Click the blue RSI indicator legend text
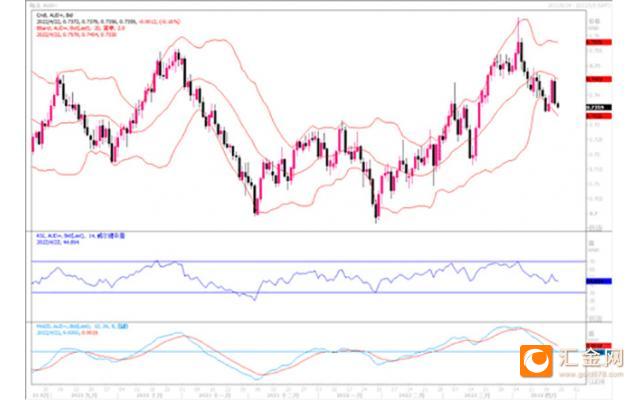This screenshot has width=640, height=400. (80, 236)
